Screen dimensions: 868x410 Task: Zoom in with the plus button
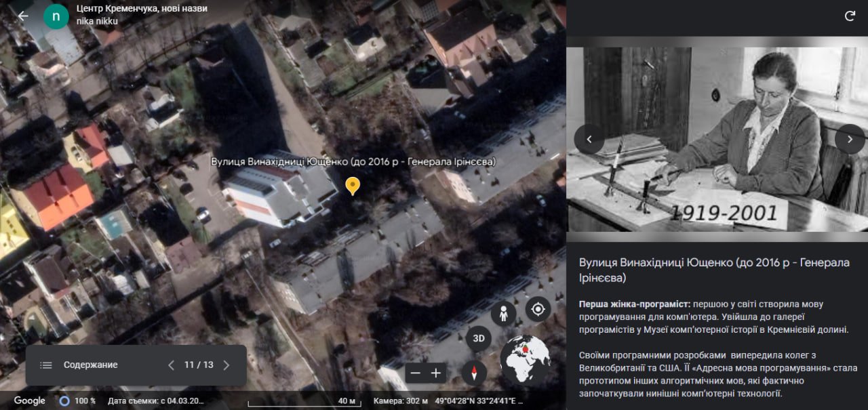tap(435, 373)
